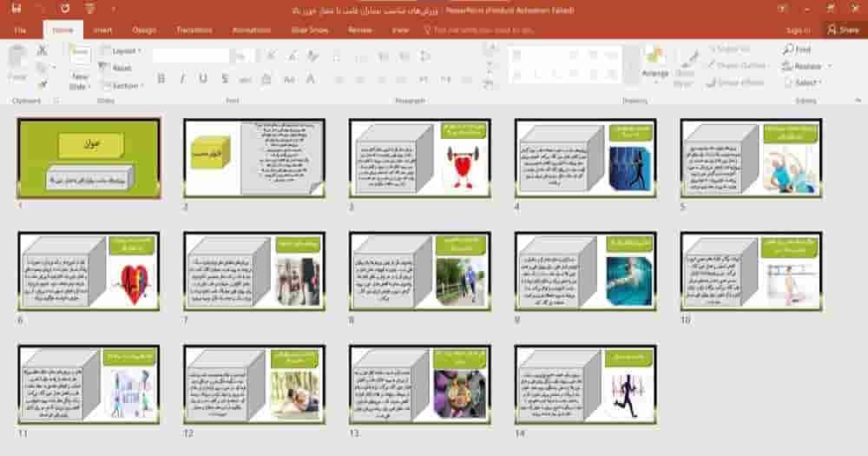Collapse the ribbon with the arrow
The image size is (868, 456).
coord(858,100)
